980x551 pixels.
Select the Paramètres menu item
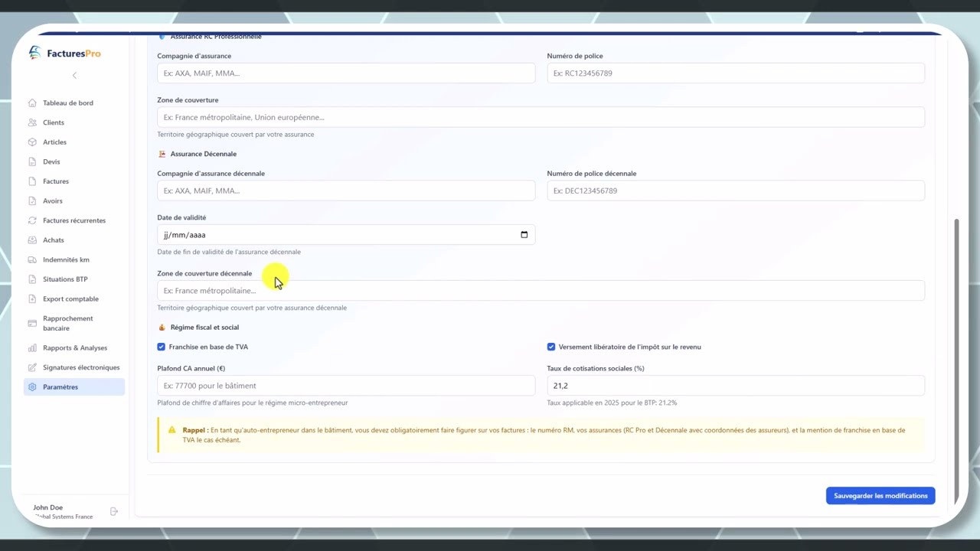73,387
